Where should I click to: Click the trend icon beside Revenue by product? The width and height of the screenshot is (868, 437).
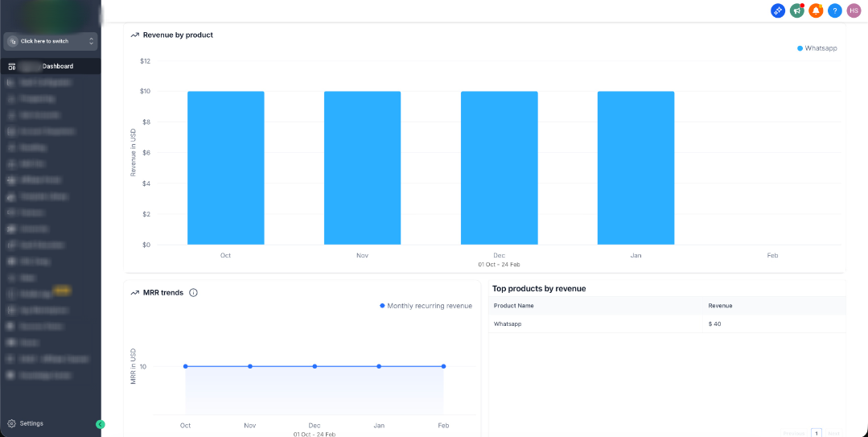[x=134, y=35]
